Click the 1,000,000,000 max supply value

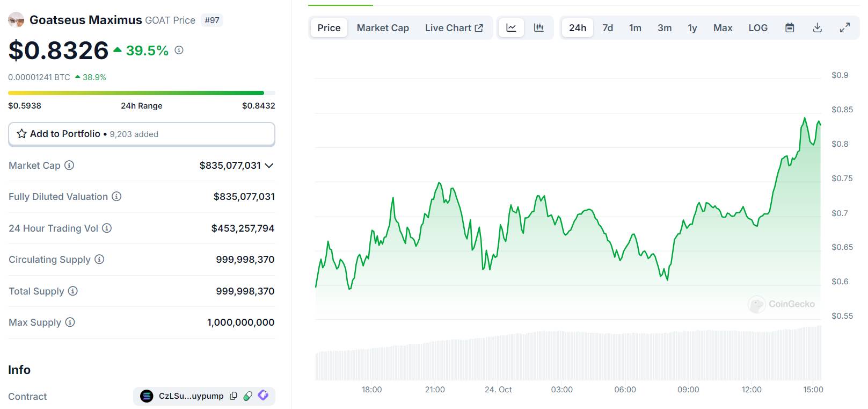pos(241,322)
